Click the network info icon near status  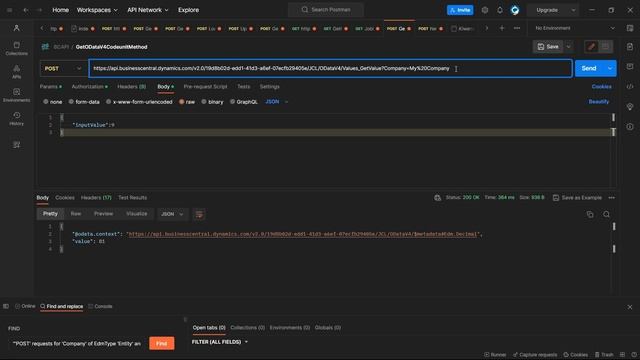click(438, 198)
